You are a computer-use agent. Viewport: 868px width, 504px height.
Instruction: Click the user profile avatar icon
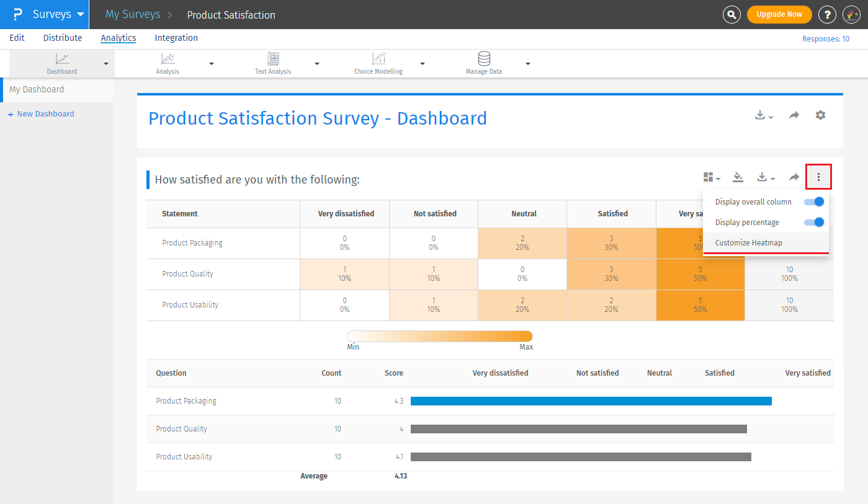tap(852, 14)
